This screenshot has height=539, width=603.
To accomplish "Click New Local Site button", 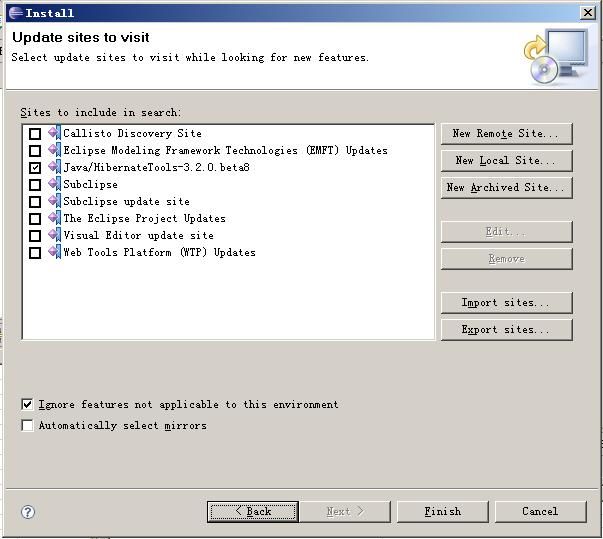I will point(506,161).
